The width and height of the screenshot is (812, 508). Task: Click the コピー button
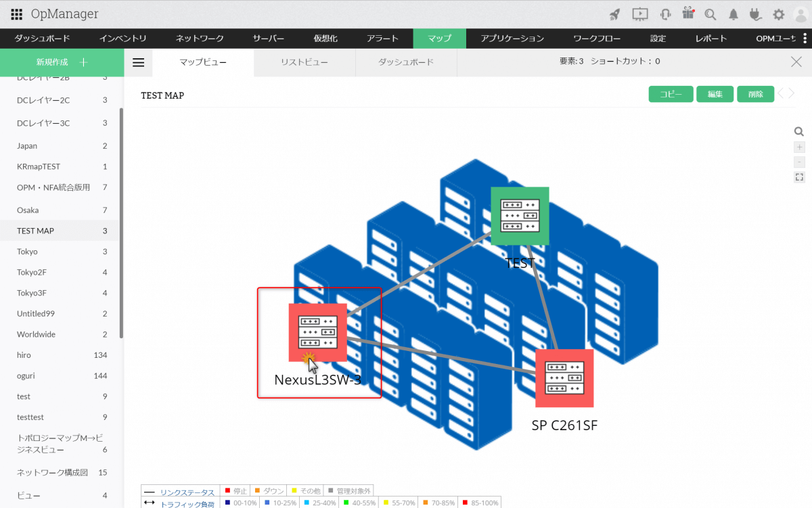(671, 94)
